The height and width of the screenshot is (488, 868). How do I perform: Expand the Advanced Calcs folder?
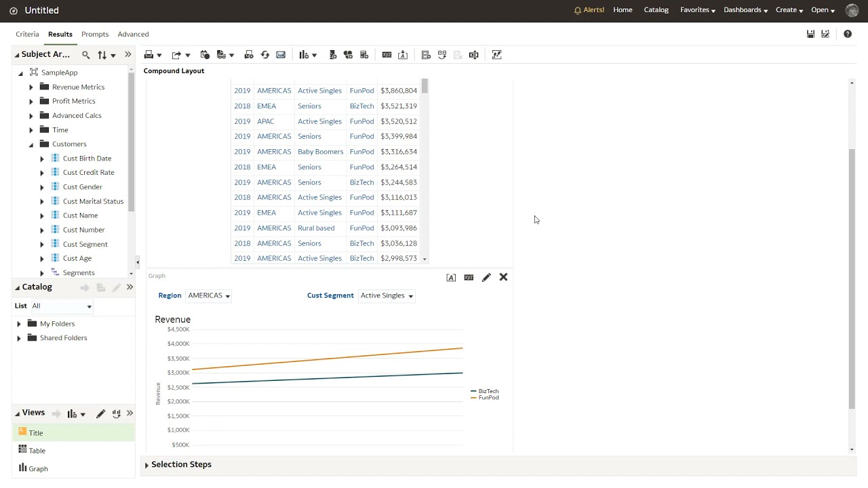click(31, 116)
